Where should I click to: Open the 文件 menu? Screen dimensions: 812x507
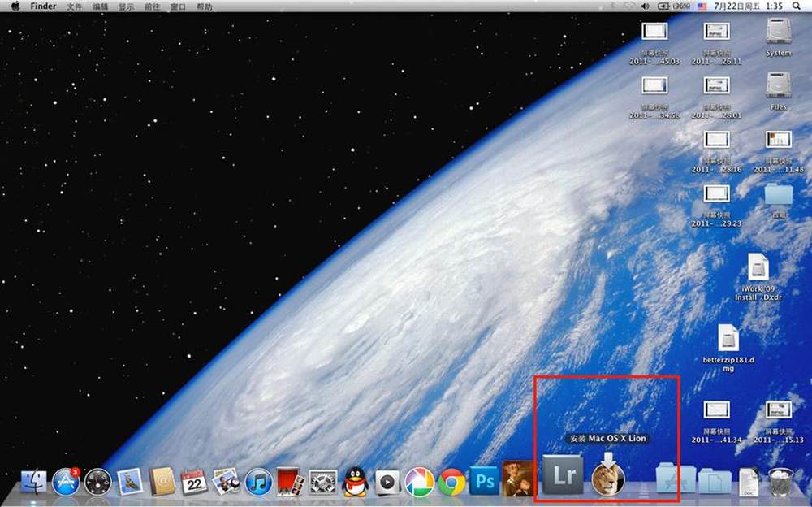pos(75,6)
